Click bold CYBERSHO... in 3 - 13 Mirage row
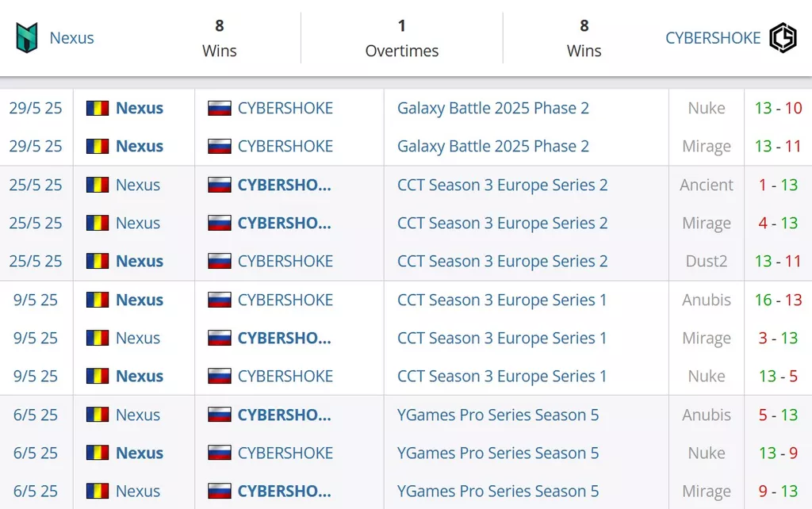 tap(284, 338)
